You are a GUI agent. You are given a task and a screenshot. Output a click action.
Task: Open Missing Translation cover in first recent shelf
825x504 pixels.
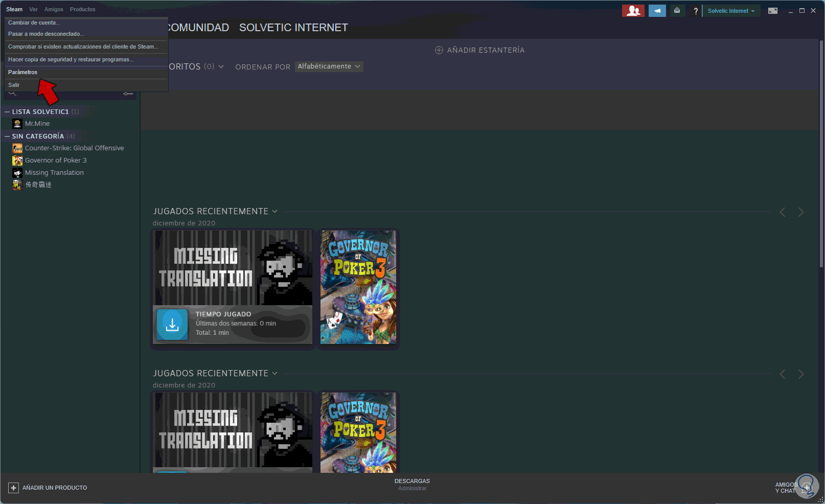pyautogui.click(x=233, y=268)
